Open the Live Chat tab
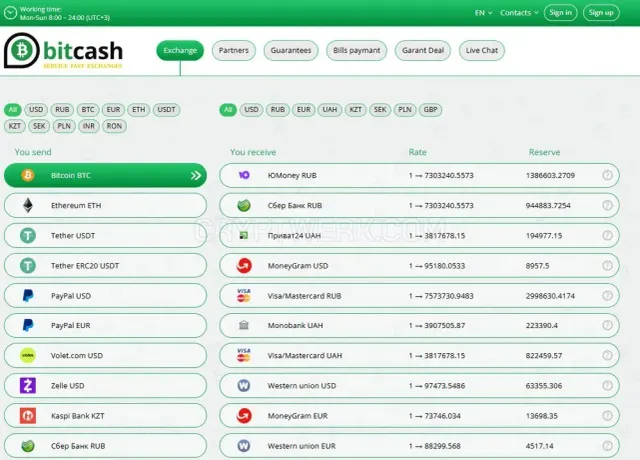The height and width of the screenshot is (460, 640). coord(482,50)
